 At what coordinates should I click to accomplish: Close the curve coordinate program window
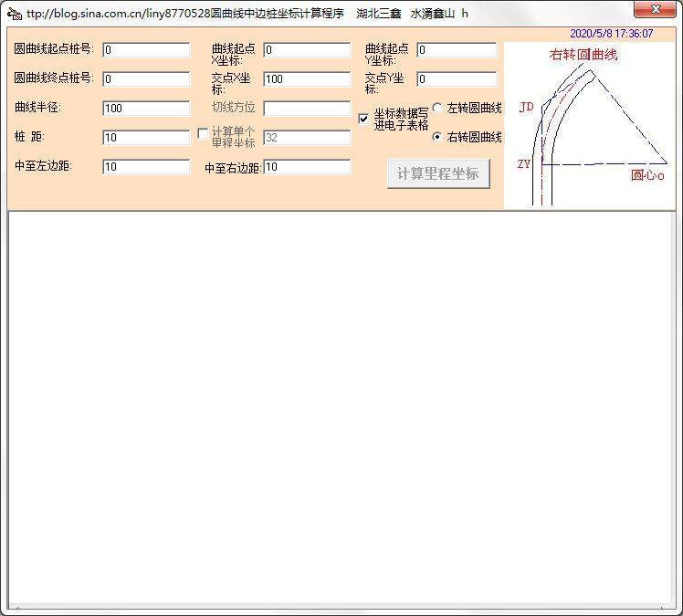pyautogui.click(x=655, y=9)
